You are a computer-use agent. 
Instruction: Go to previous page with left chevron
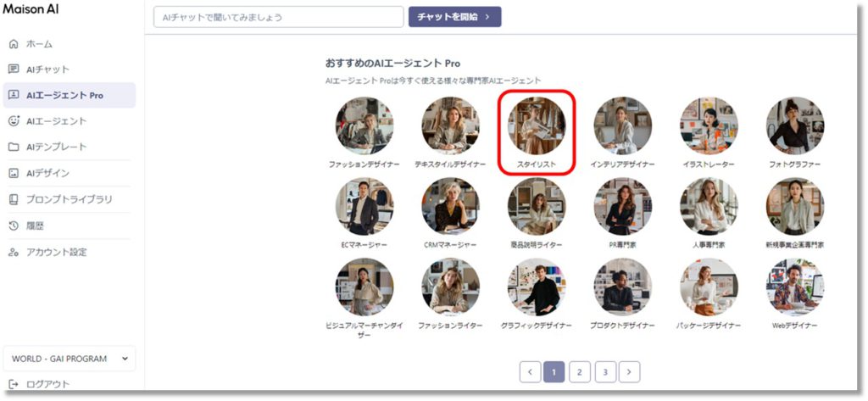point(530,371)
